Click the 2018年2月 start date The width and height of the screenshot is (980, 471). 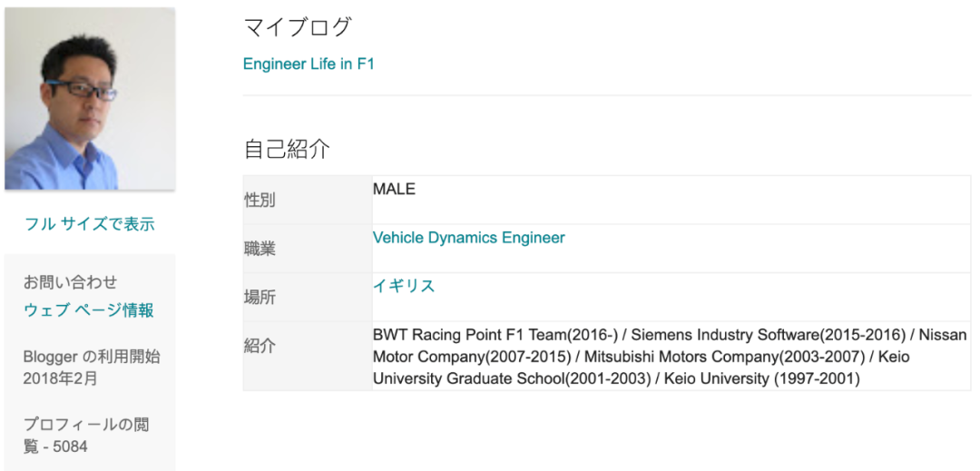[60, 378]
